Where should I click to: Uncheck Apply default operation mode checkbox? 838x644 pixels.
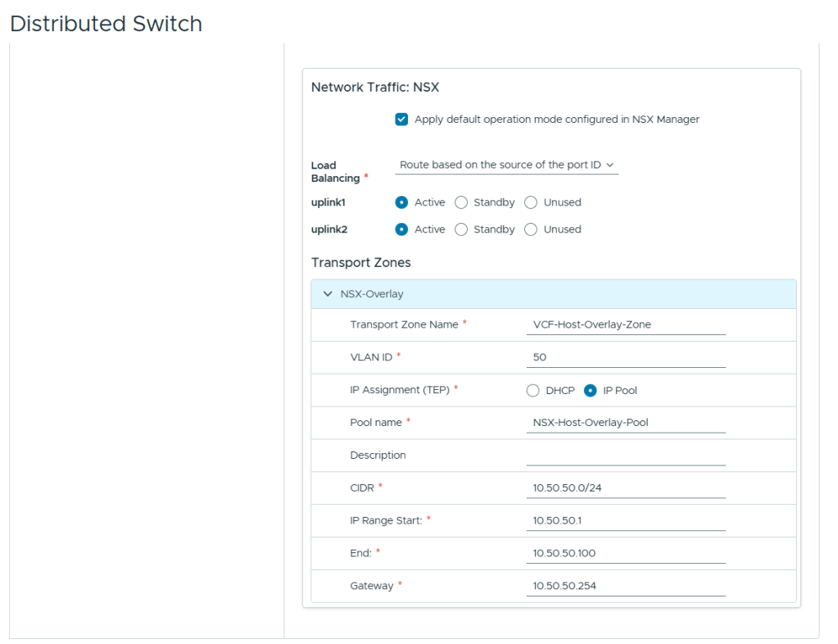tap(401, 120)
